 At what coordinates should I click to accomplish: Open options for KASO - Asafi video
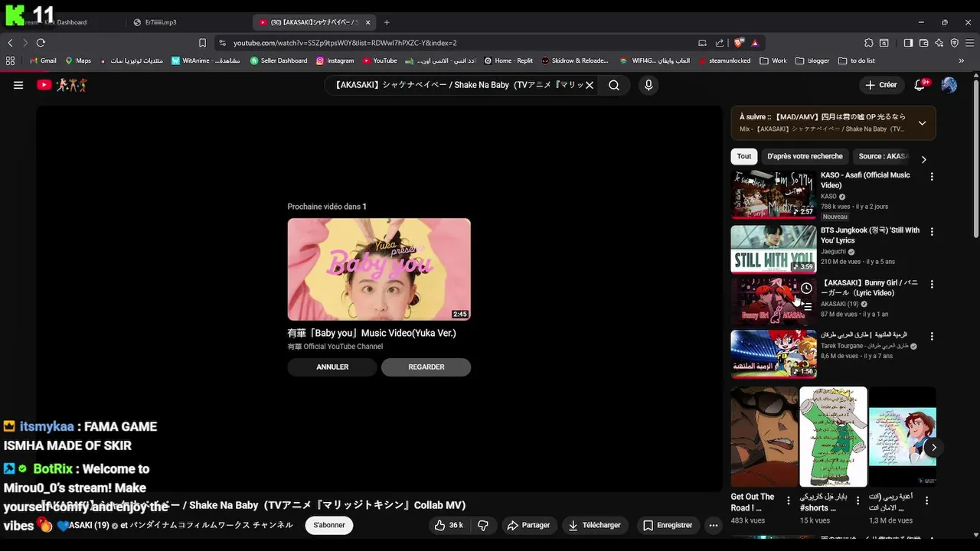point(932,177)
